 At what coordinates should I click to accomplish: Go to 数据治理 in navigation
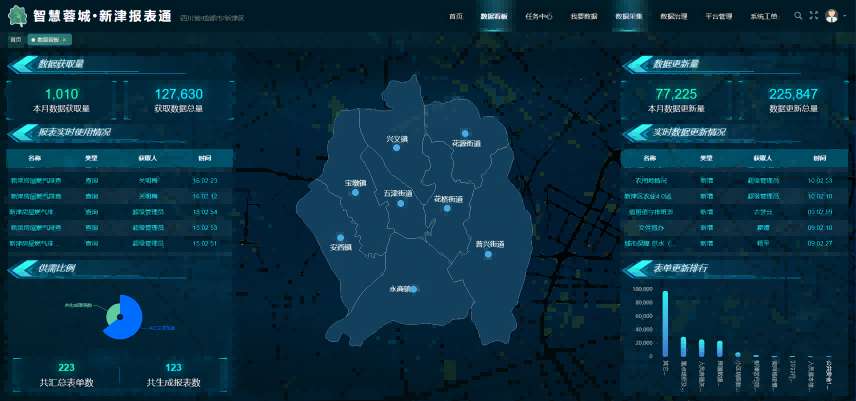tap(674, 17)
